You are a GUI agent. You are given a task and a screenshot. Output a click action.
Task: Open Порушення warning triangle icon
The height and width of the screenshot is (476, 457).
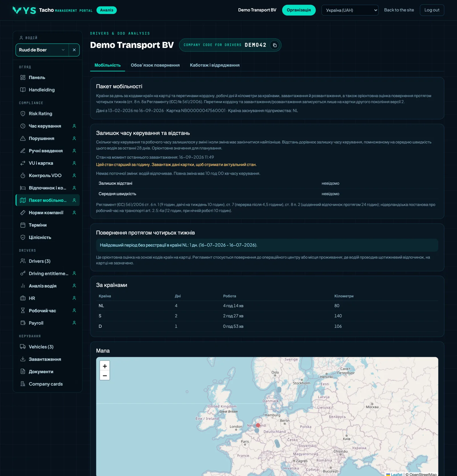point(23,138)
